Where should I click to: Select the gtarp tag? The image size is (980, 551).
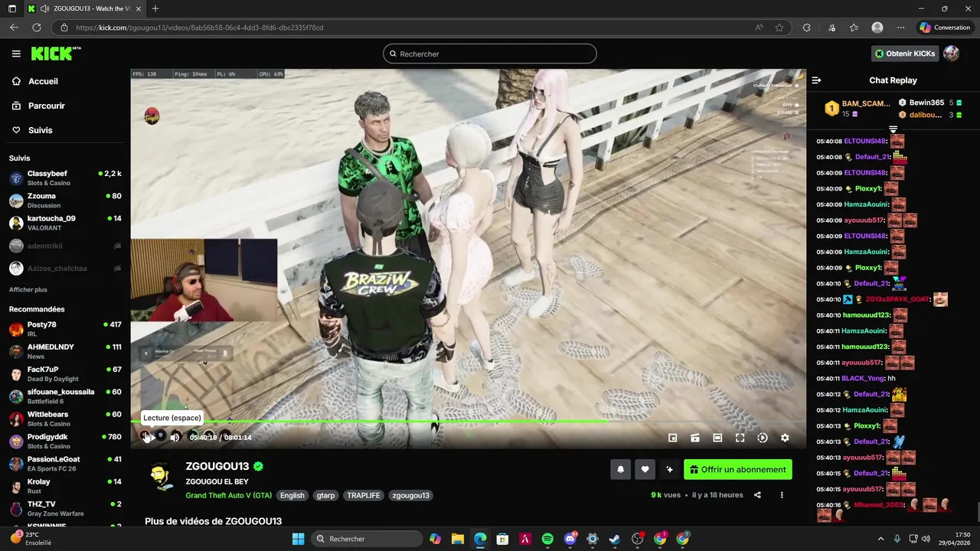pos(325,495)
